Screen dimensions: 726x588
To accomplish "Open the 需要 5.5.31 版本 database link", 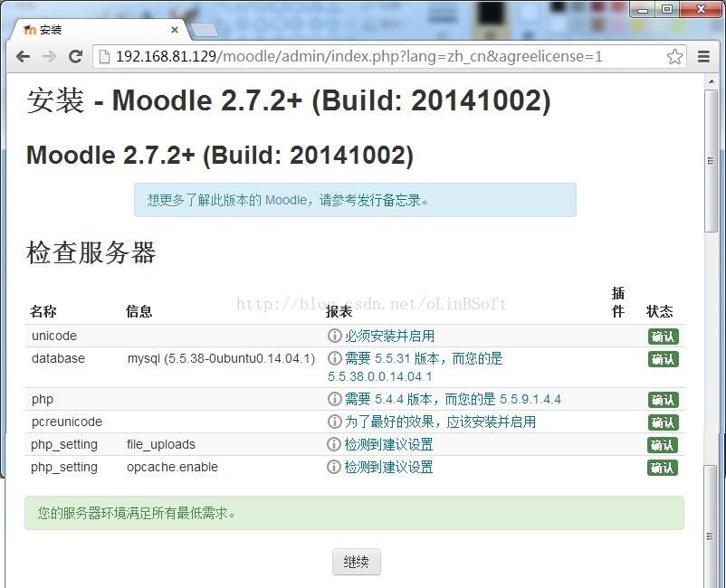I will point(415,367).
